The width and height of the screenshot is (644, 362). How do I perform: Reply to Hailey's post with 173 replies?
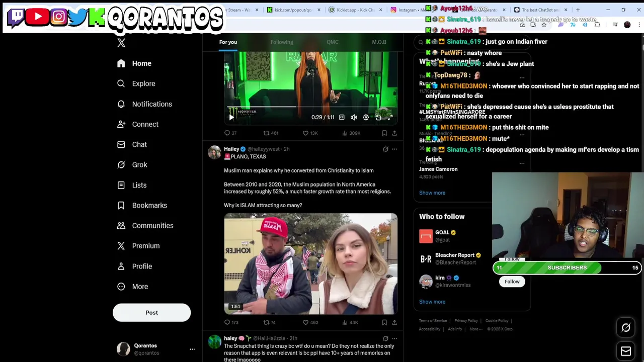pos(231,322)
